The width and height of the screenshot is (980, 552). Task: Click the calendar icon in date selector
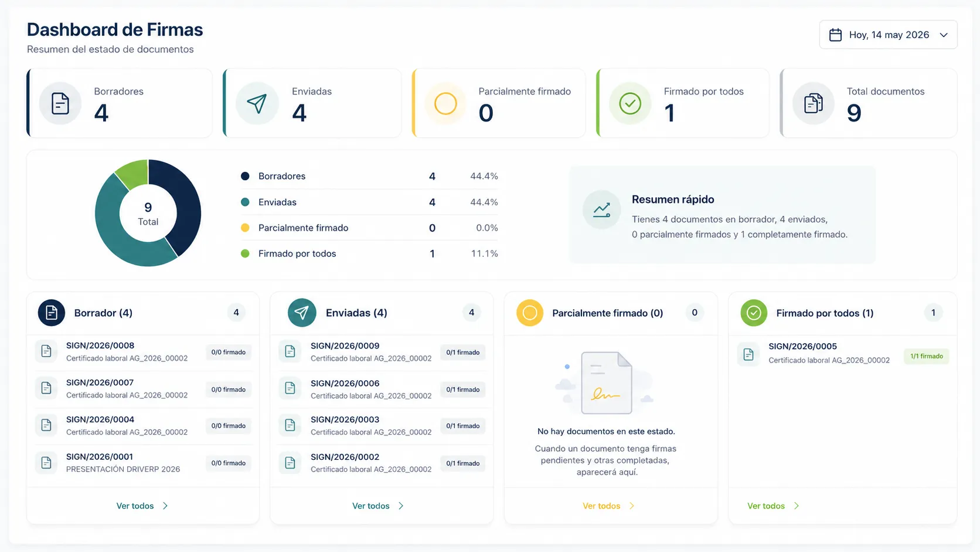pos(836,35)
